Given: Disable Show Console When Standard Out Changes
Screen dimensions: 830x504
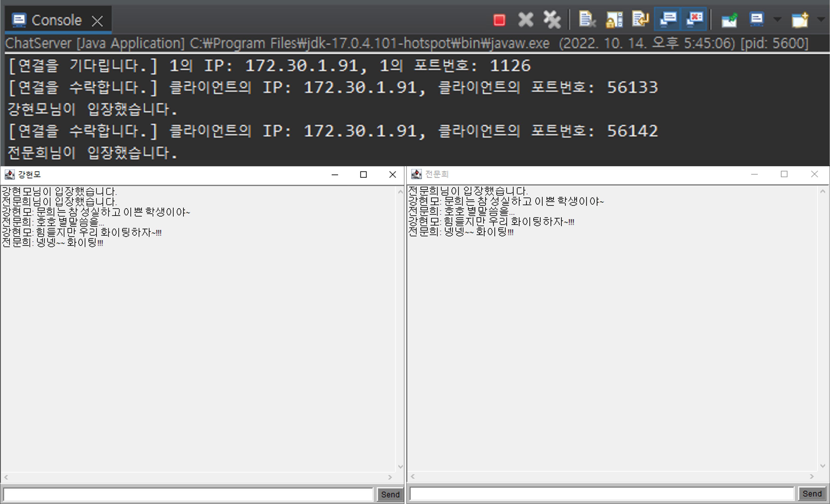Looking at the screenshot, I should [668, 20].
